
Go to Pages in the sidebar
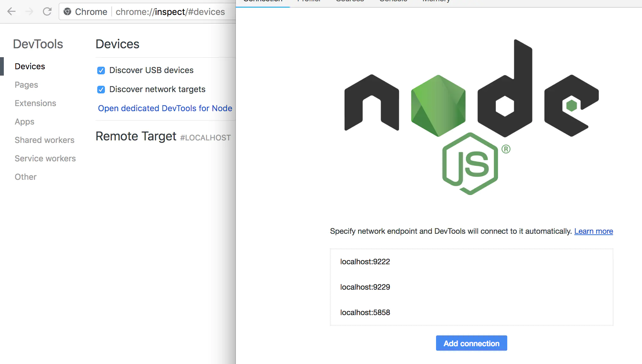(26, 85)
